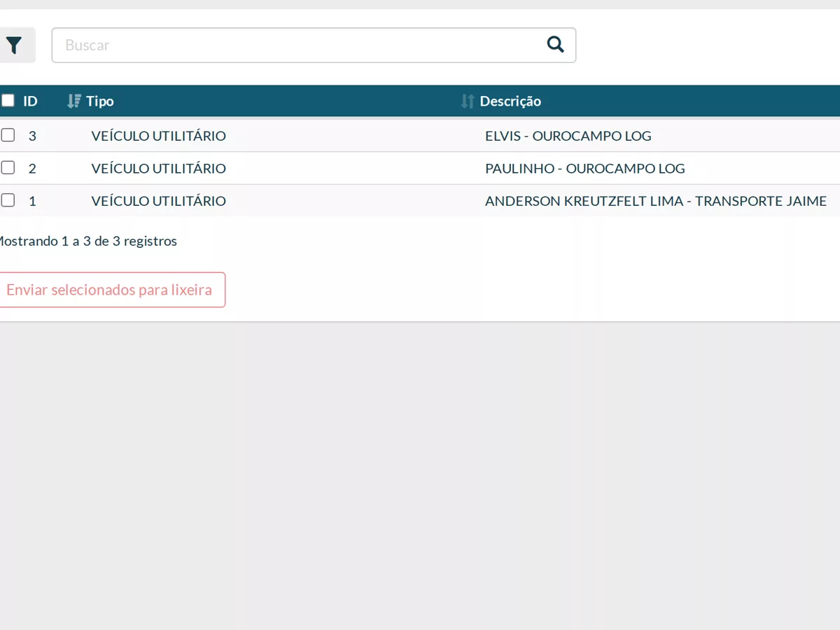Image resolution: width=840 pixels, height=630 pixels.
Task: Open the filter funnel icon button
Action: pos(14,45)
